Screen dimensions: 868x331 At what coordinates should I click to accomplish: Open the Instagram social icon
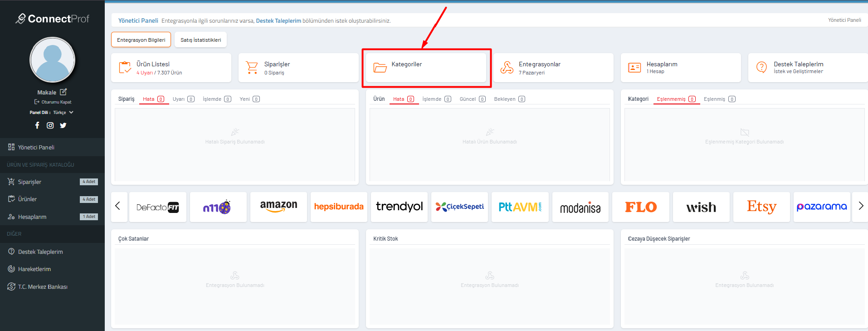pos(50,125)
